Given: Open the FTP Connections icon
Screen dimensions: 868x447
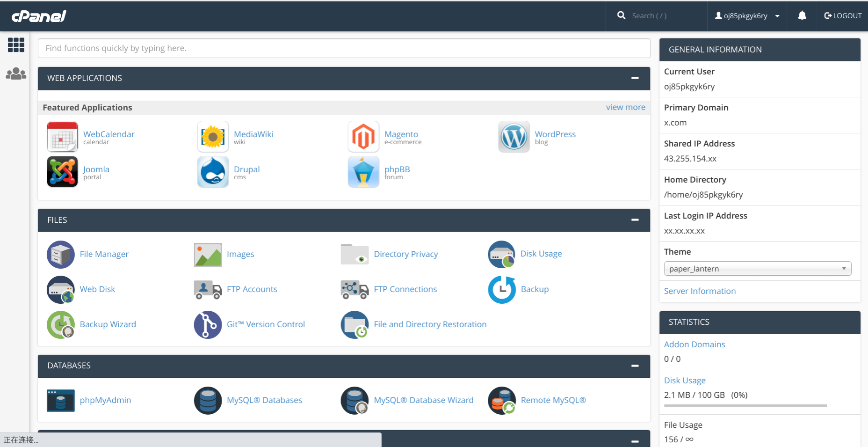Looking at the screenshot, I should (x=355, y=290).
